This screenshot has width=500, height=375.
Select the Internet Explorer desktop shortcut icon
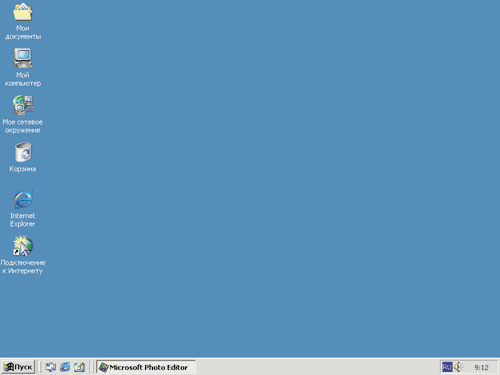[x=23, y=199]
